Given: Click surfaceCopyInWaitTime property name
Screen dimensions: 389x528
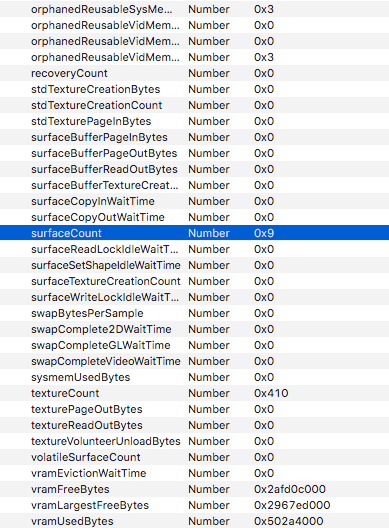Looking at the screenshot, I should pyautogui.click(x=93, y=201).
